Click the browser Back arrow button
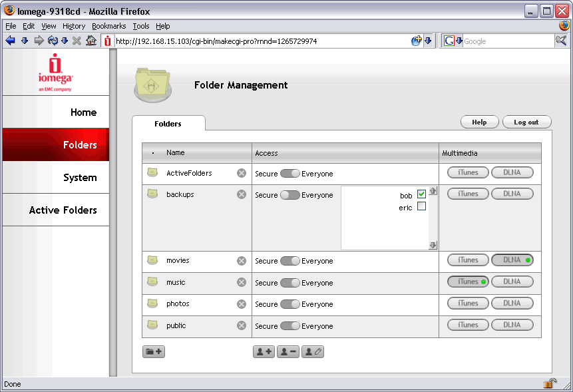 tap(11, 41)
